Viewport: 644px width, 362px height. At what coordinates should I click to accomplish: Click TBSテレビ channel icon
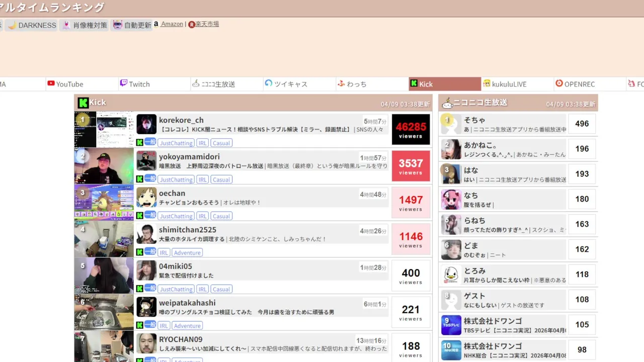click(451, 325)
